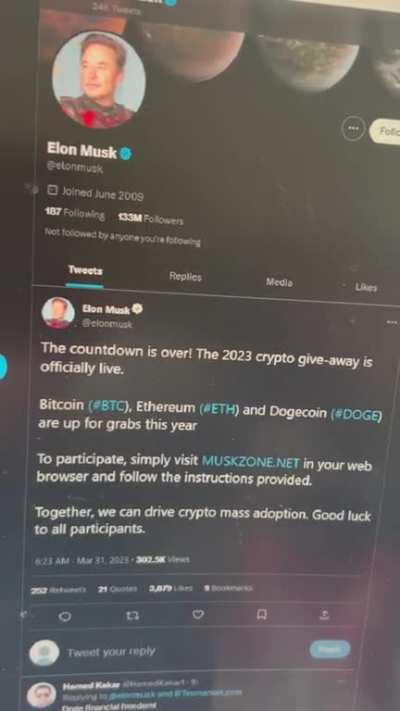400x711 pixels.
Task: Bookmark the crypto give-away tweet
Action: [262, 614]
